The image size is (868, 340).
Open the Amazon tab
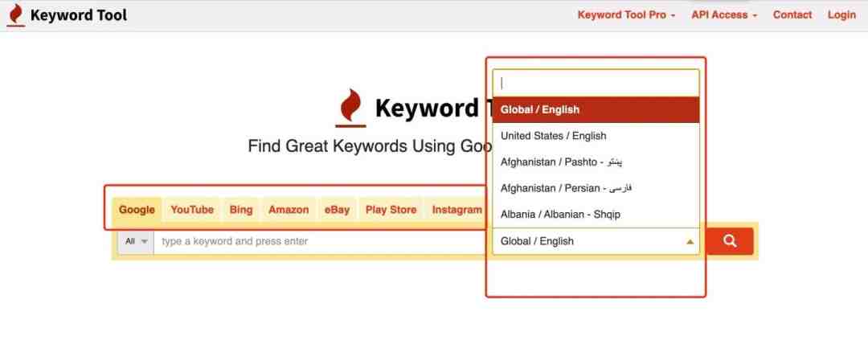click(289, 210)
